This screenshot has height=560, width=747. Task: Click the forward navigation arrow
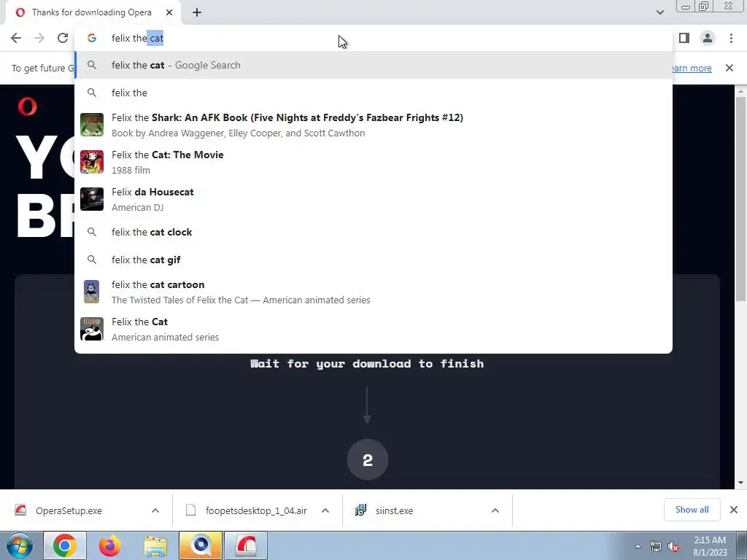[39, 38]
